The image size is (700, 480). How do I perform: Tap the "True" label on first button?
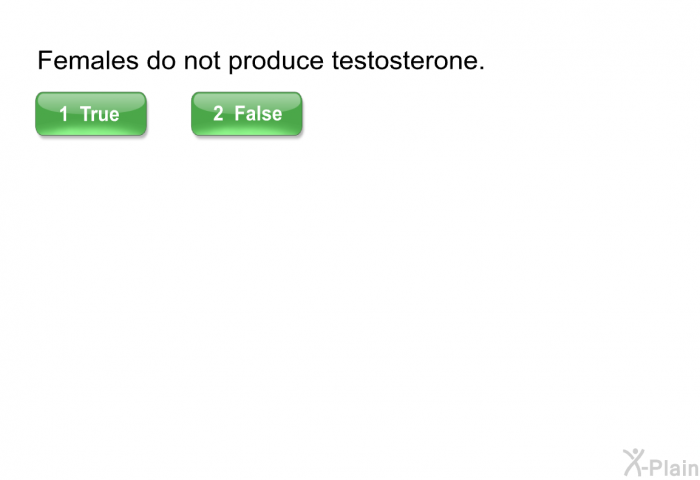click(100, 114)
